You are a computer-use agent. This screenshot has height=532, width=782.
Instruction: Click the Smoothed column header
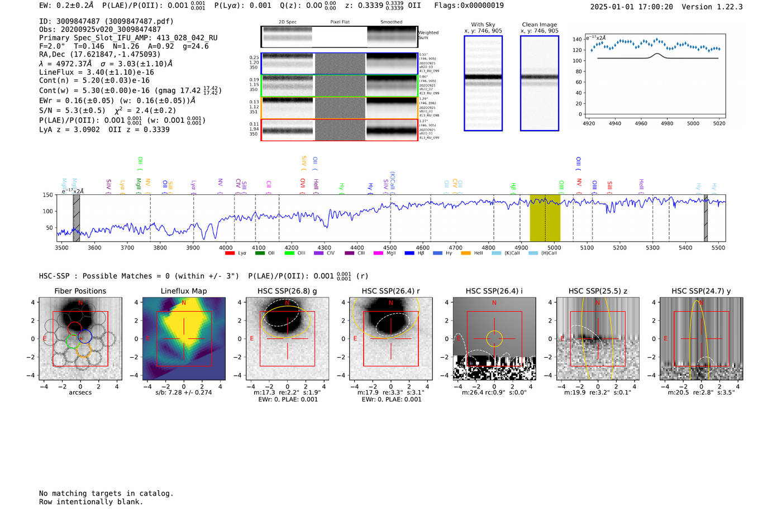[391, 22]
